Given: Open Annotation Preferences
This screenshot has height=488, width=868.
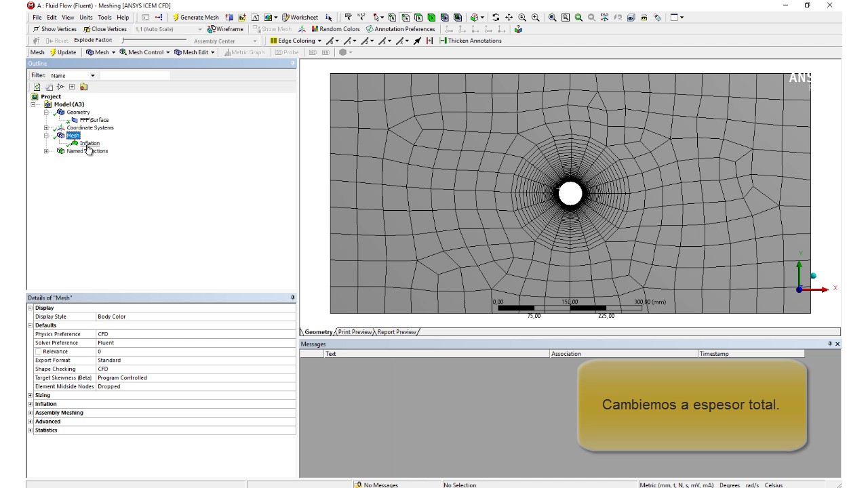Looking at the screenshot, I should pyautogui.click(x=400, y=29).
